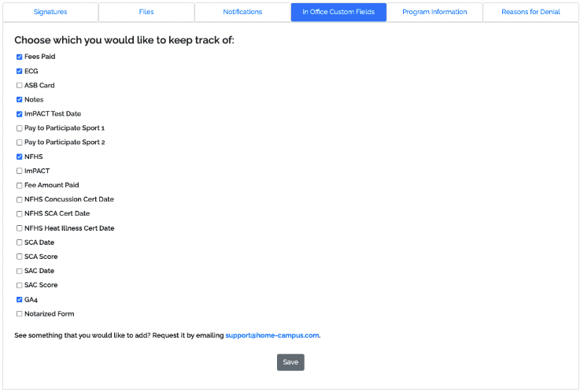This screenshot has width=580, height=392.
Task: Click the In Office Custom Fields tab
Action: coord(338,13)
